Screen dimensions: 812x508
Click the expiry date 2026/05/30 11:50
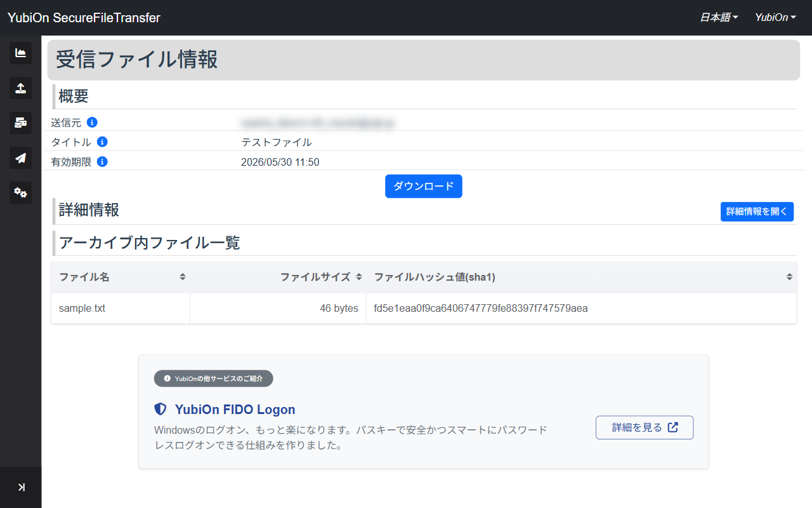point(280,162)
